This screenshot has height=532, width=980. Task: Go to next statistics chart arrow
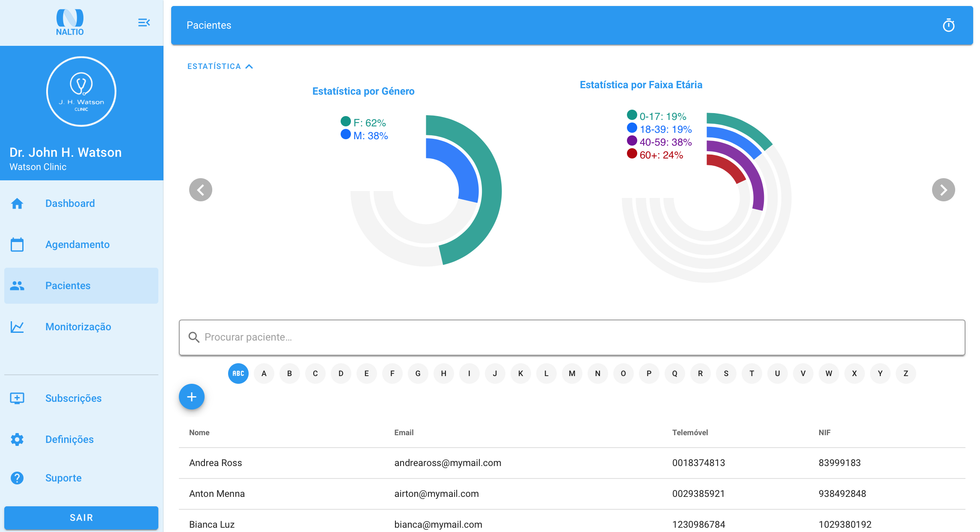pos(943,190)
